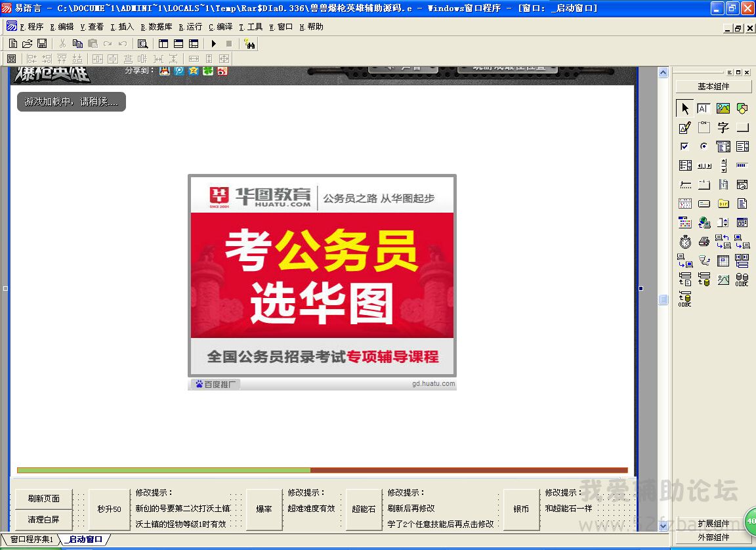Expand the 扩展组件 component category
Viewport: 756px width, 550px height.
[x=713, y=524]
